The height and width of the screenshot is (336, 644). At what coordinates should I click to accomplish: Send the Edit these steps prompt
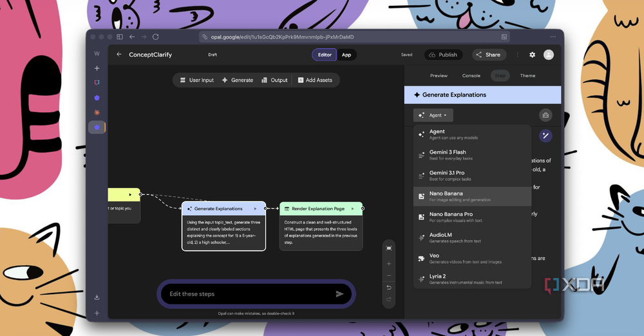(339, 294)
